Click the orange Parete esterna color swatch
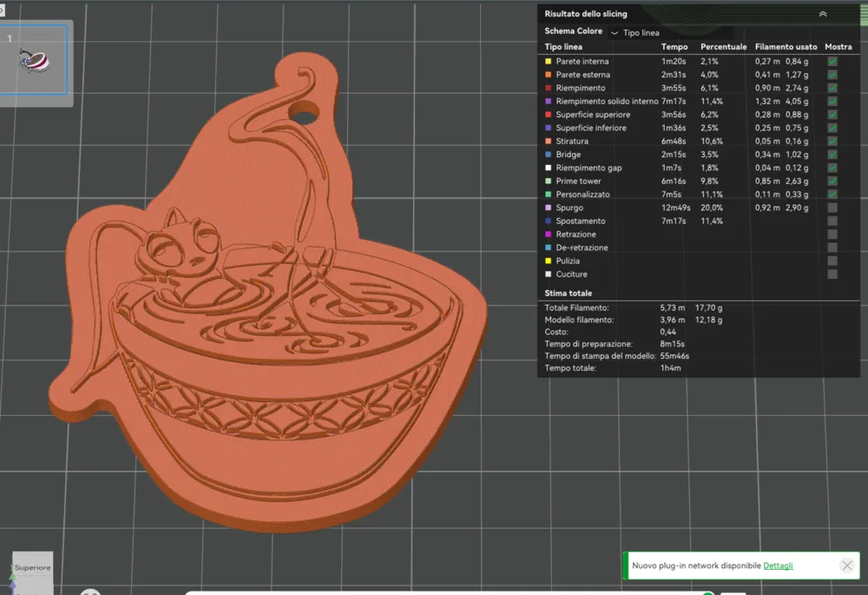The width and height of the screenshot is (868, 595). (x=548, y=75)
